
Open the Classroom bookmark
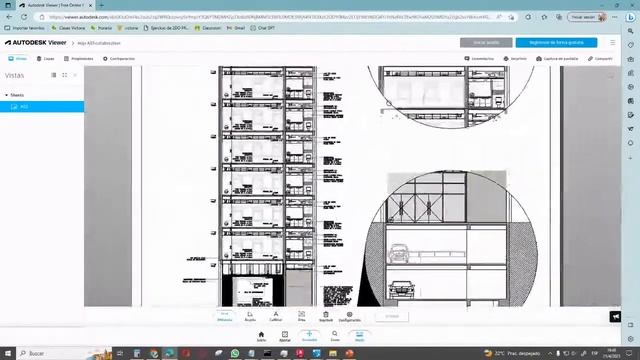(x=208, y=28)
